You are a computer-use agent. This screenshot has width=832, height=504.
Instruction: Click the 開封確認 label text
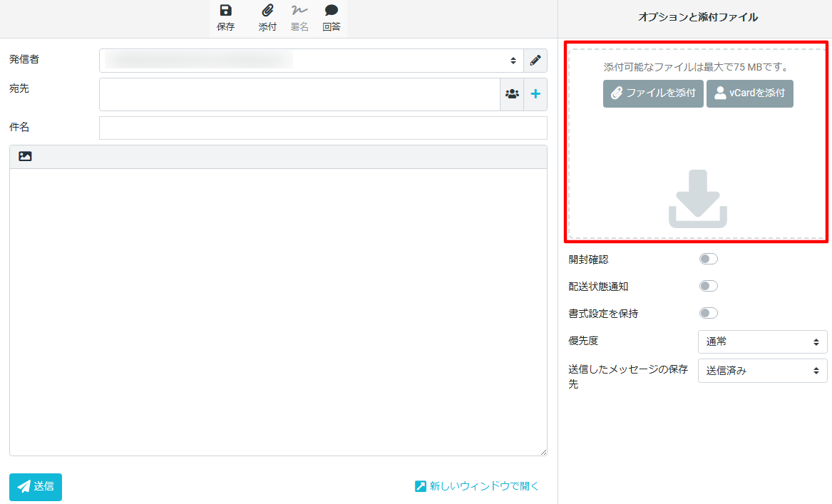(x=588, y=259)
